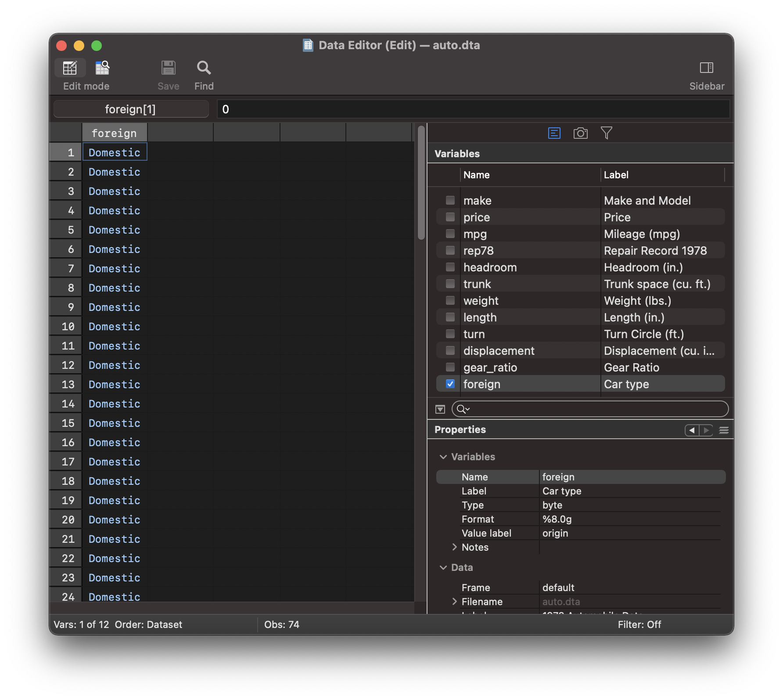783x700 pixels.
Task: Click the cell value input field
Action: (x=473, y=109)
